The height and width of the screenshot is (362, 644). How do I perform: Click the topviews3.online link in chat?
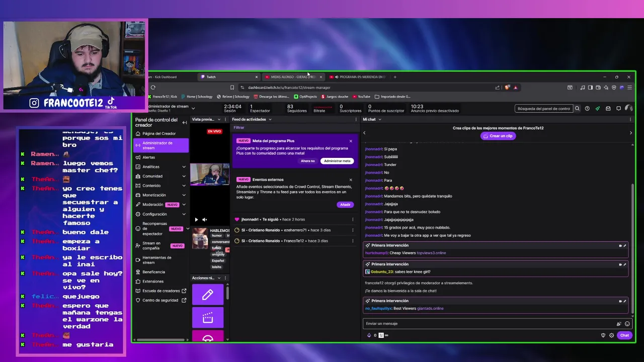point(431,253)
